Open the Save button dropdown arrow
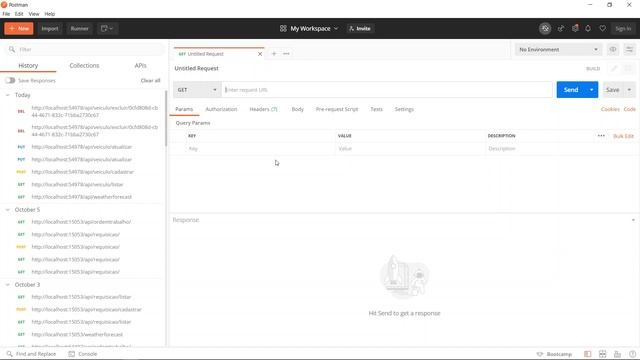The height and width of the screenshot is (360, 640). (629, 90)
